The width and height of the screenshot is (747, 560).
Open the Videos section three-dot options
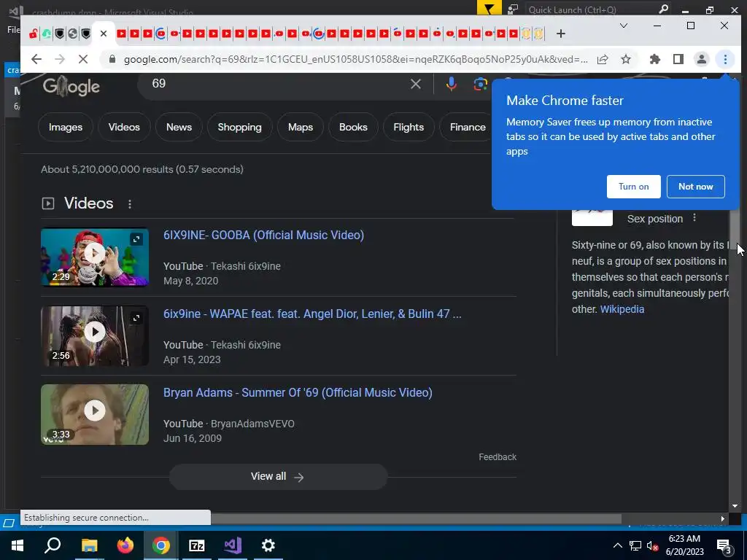pos(130,204)
